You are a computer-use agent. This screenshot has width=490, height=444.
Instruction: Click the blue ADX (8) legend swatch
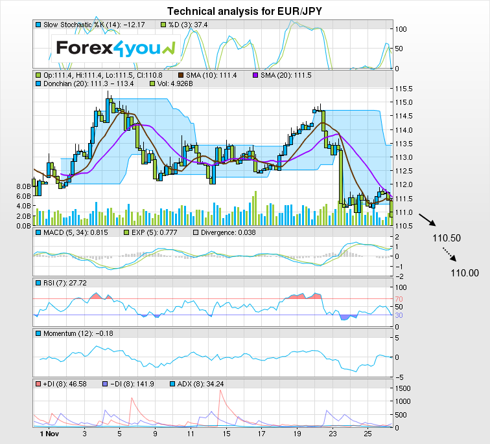coord(172,384)
